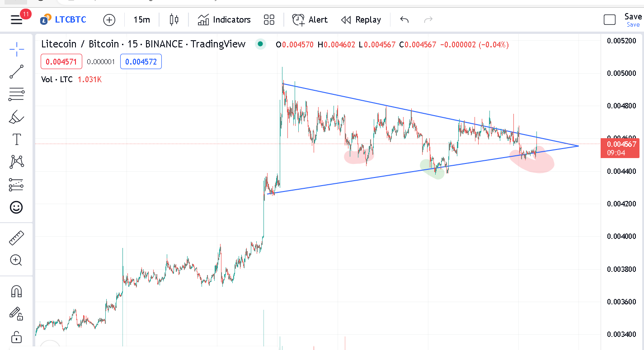Screen dimensions: 644x350
Task: Save the chart layout
Action: [633, 17]
